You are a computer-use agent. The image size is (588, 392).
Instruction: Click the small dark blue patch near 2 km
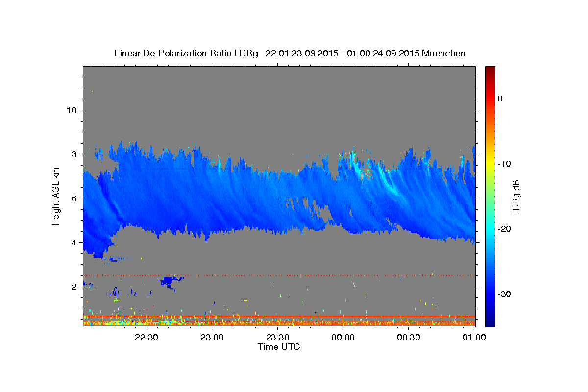pos(169,282)
